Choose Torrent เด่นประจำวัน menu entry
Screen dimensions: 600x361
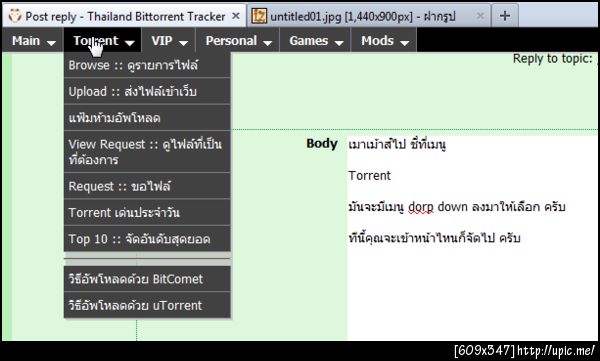point(147,212)
